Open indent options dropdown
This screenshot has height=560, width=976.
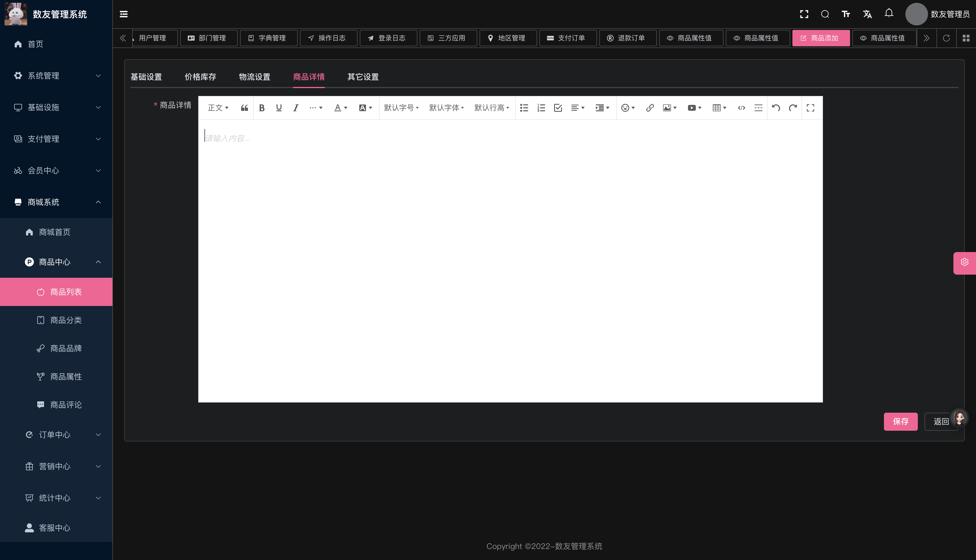coord(602,108)
